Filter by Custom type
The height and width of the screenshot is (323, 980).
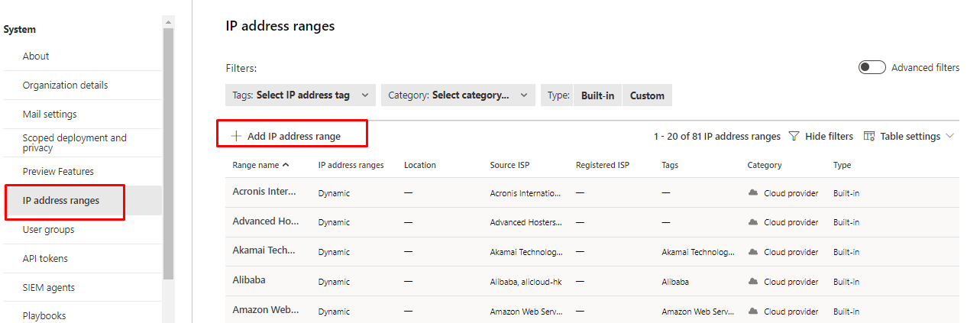point(647,95)
